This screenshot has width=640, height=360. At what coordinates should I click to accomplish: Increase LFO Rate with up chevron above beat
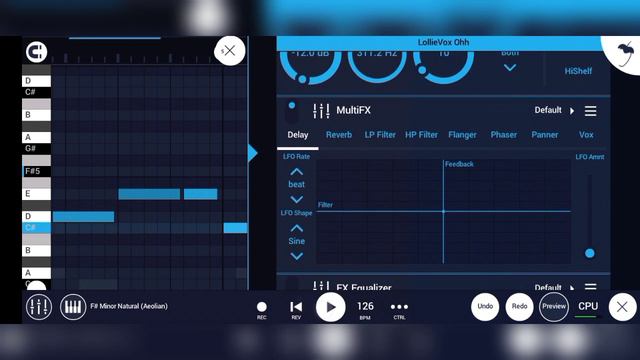[x=296, y=171]
